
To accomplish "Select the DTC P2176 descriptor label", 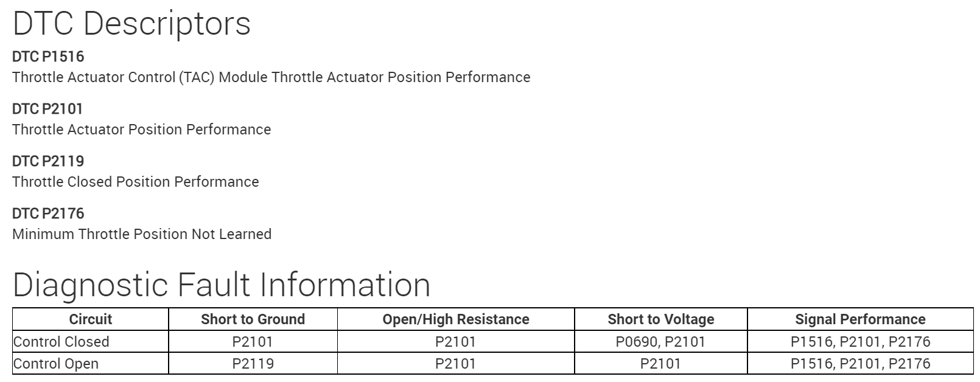I will [48, 214].
